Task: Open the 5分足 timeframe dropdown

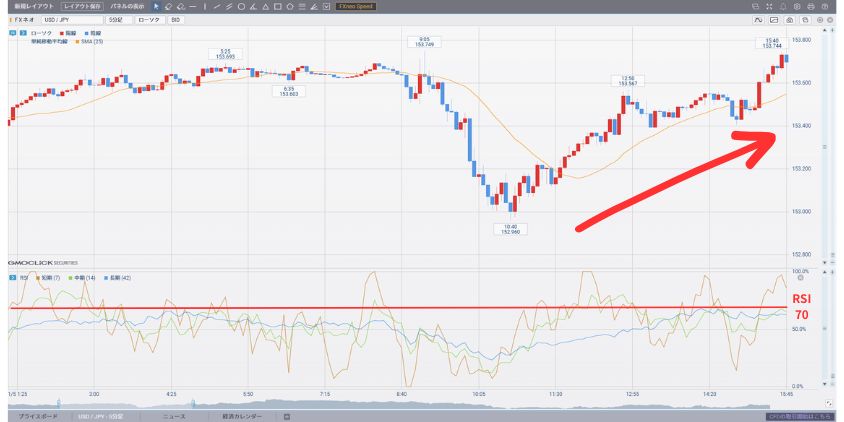Action: point(119,19)
